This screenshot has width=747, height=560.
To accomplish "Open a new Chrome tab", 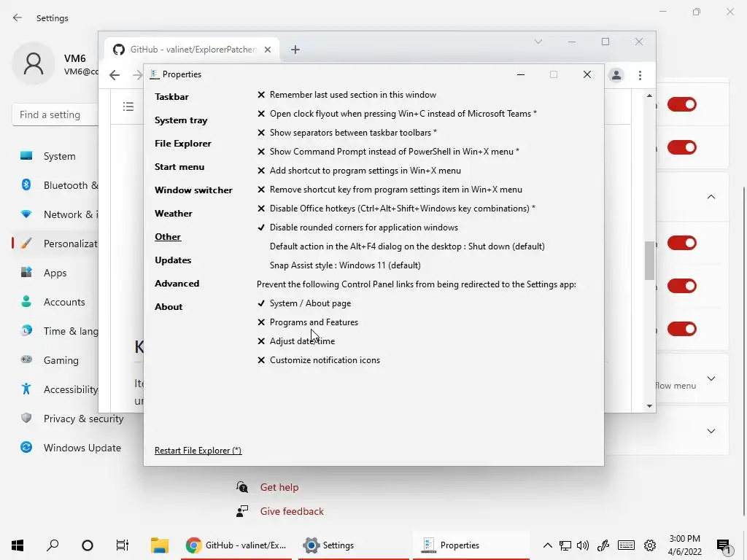I will pos(295,50).
